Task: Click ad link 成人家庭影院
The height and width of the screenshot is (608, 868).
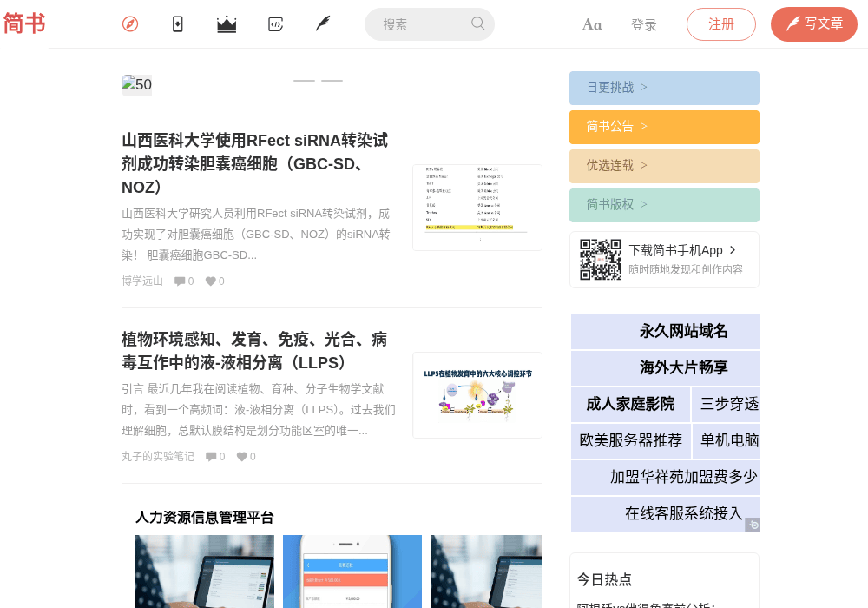Action: (x=630, y=404)
